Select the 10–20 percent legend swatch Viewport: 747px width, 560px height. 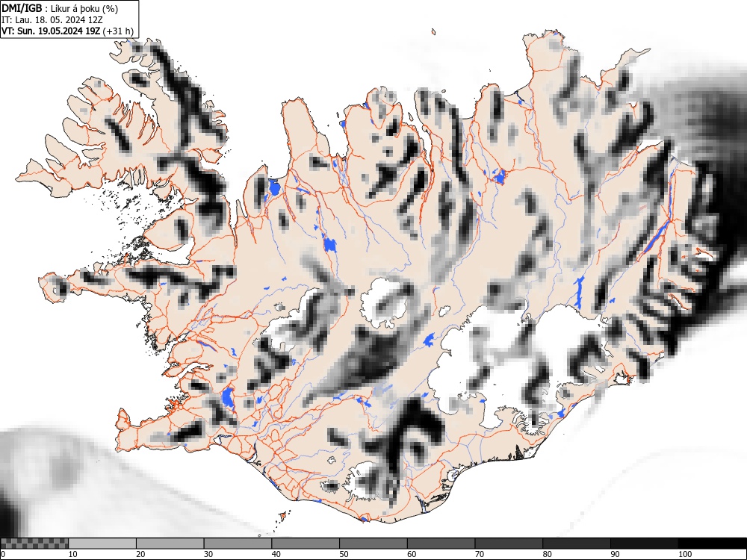coord(102,544)
